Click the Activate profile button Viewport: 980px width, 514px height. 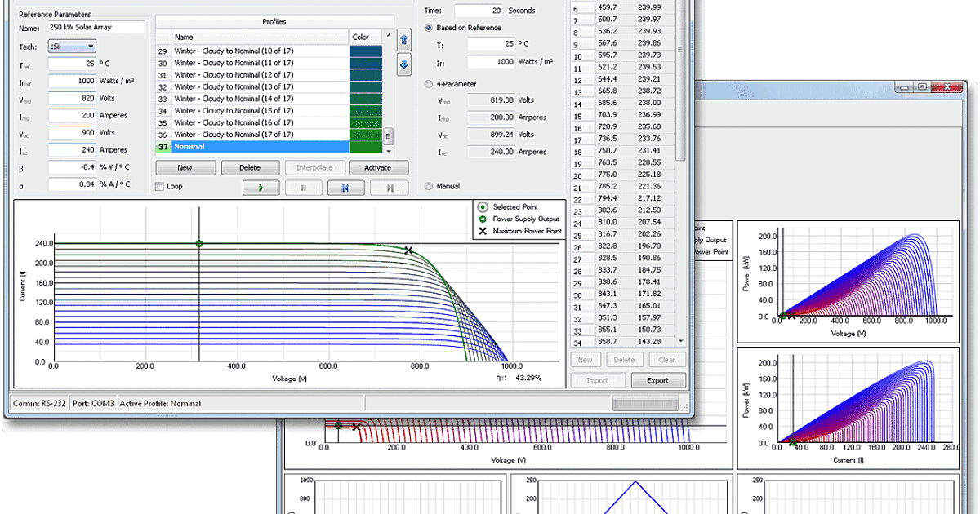click(x=377, y=167)
